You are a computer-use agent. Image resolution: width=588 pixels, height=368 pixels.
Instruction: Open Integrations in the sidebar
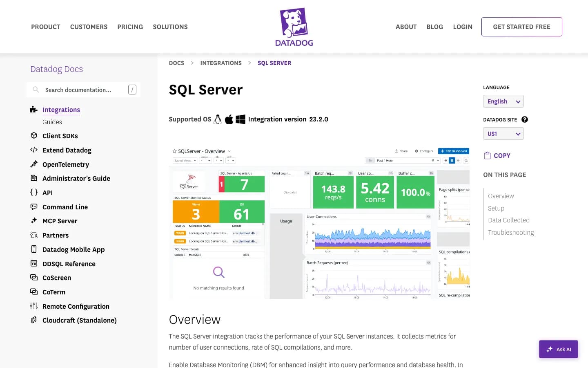click(61, 110)
